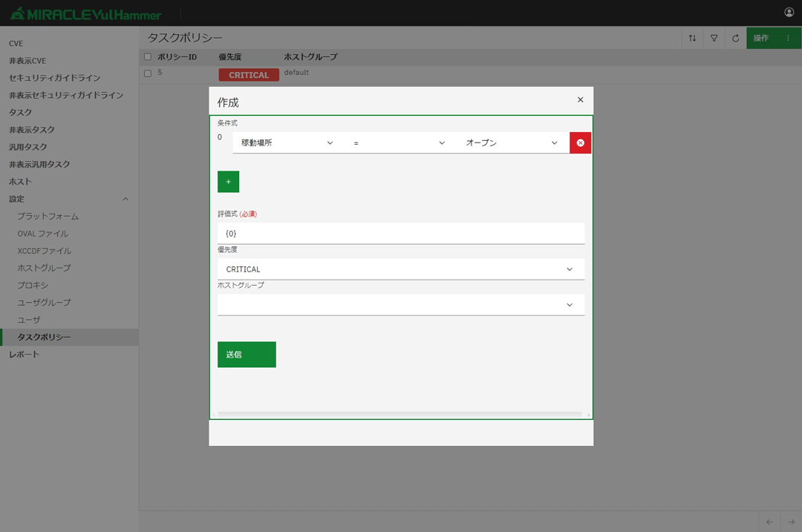Click the sort arrows icon
Screen dimensions: 802x532
pos(692,38)
